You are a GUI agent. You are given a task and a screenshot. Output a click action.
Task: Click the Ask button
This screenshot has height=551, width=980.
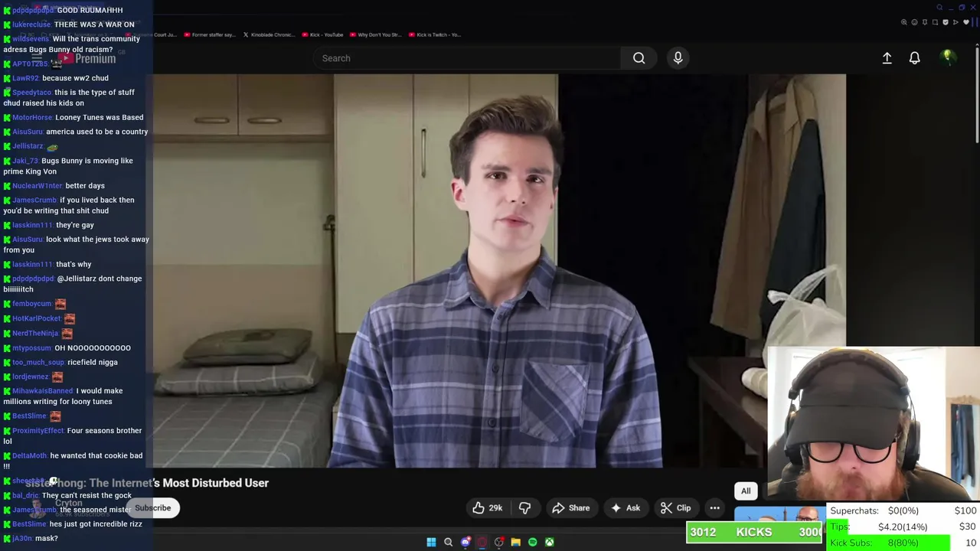tap(626, 508)
